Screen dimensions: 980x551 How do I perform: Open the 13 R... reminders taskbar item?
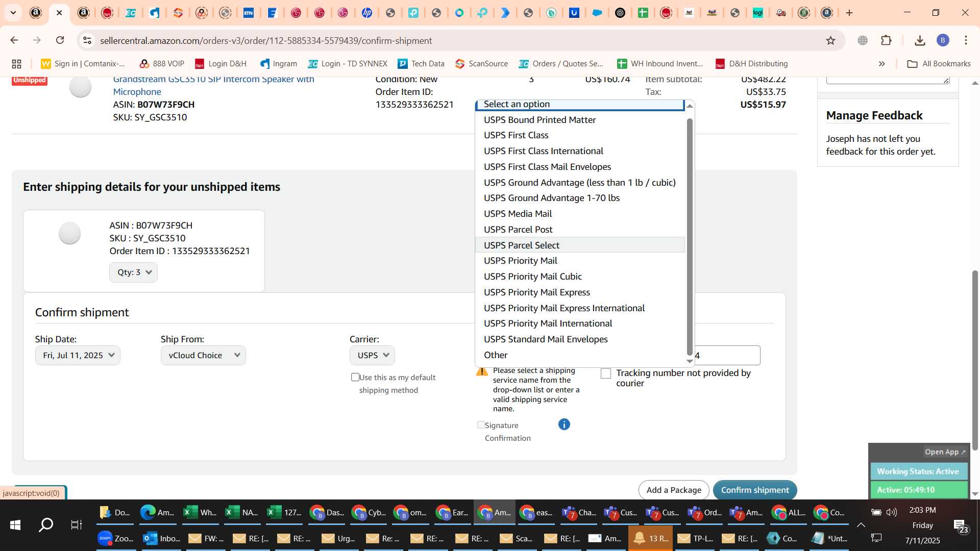(x=651, y=538)
